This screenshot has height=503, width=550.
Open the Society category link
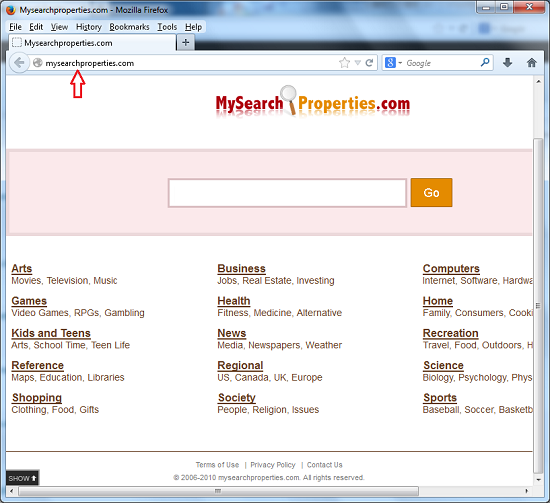237,398
